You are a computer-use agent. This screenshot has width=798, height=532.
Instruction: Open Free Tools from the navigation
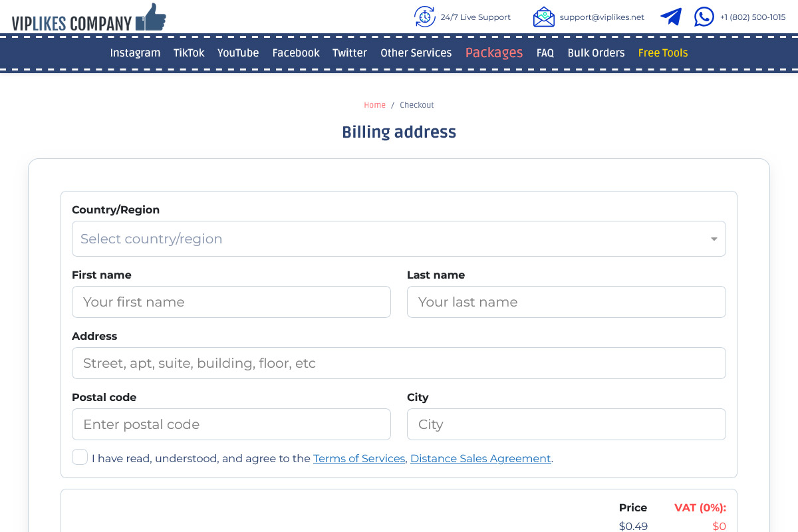[x=662, y=53]
